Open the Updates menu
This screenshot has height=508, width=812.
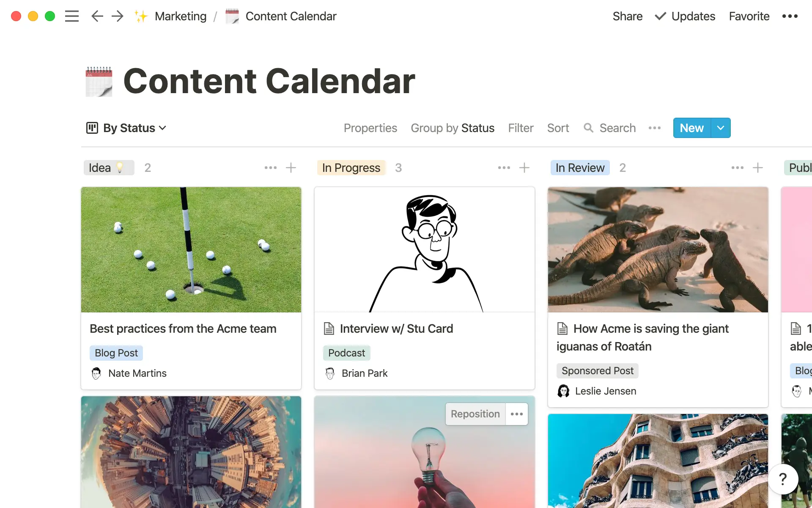tap(684, 16)
